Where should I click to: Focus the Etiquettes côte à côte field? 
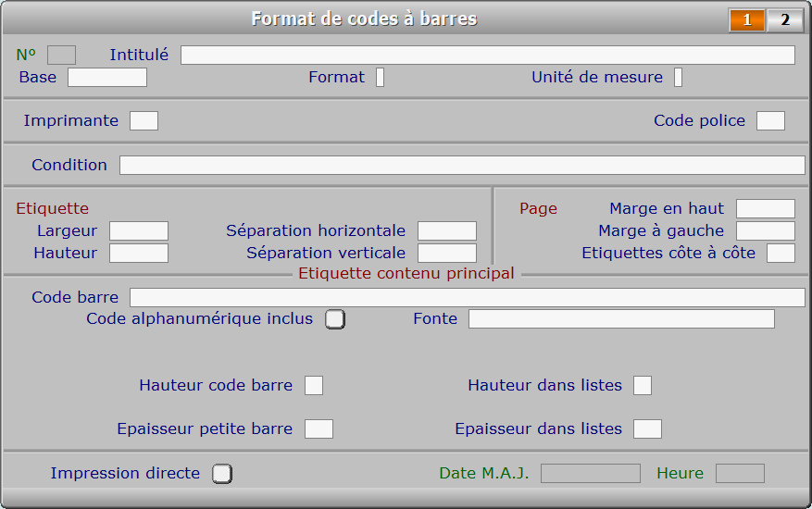point(781,254)
